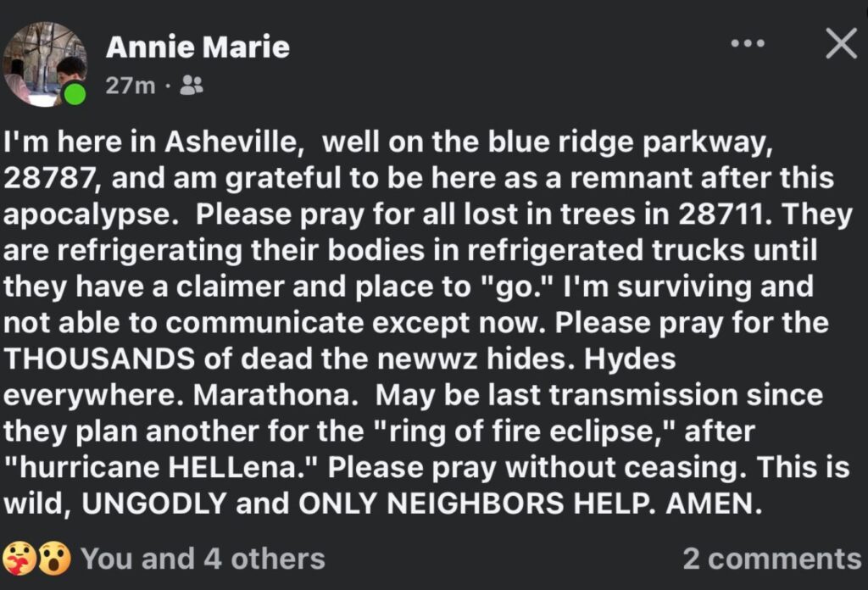The image size is (868, 590).
Task: Click the post body text
Action: pyautogui.click(x=424, y=322)
